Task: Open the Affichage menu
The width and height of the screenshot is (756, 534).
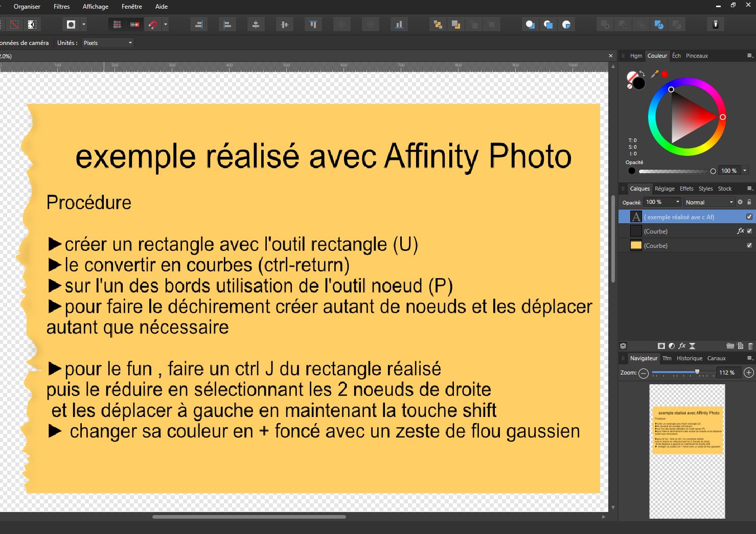Action: pos(96,7)
